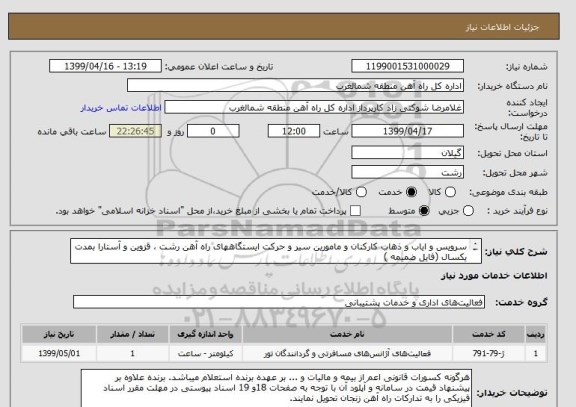This screenshot has height=407, width=576.
Task: Click the travel agencies service name cell
Action: [347, 353]
